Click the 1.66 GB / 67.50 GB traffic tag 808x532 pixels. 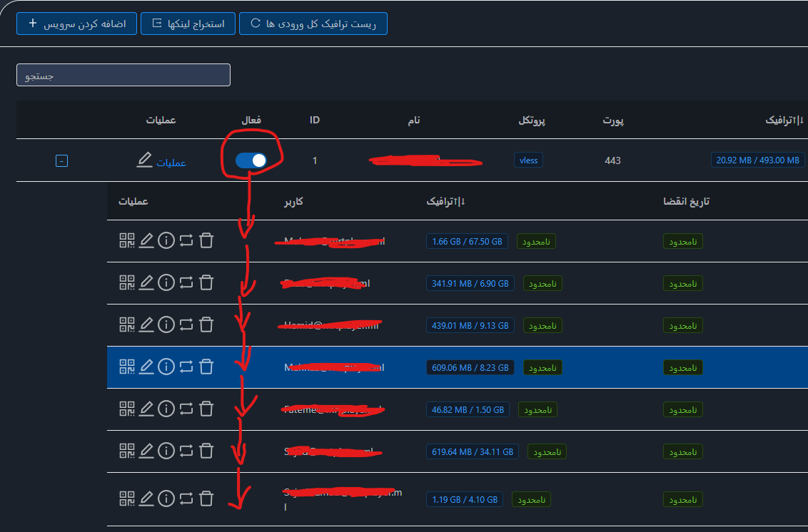(467, 241)
